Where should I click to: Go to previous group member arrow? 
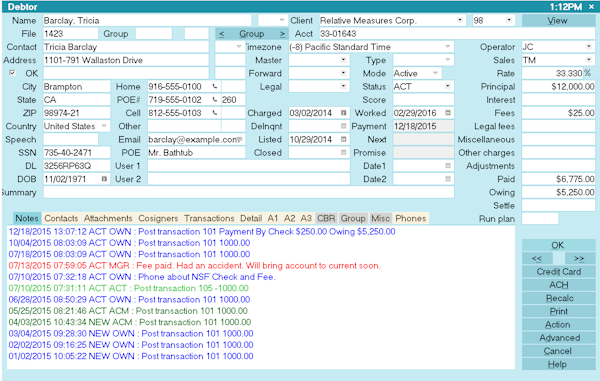(x=222, y=34)
